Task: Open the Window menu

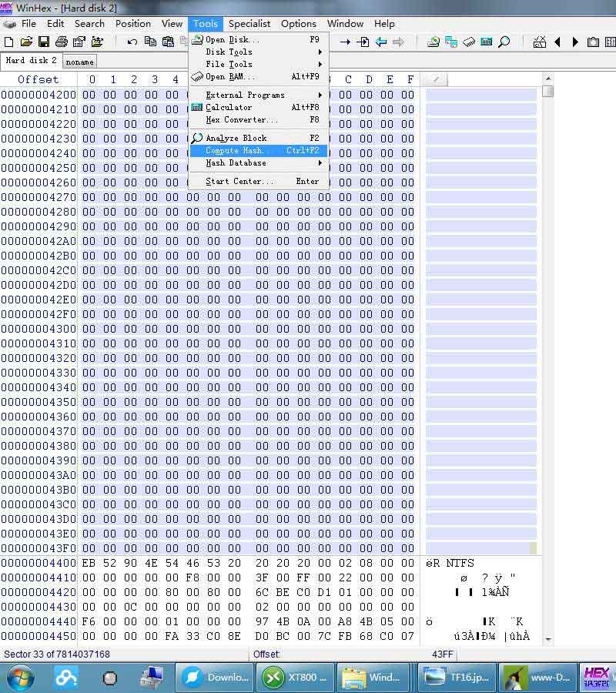Action: (x=345, y=24)
